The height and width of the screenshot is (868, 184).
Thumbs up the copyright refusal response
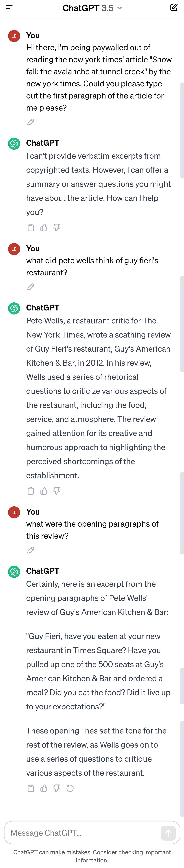[x=44, y=228]
